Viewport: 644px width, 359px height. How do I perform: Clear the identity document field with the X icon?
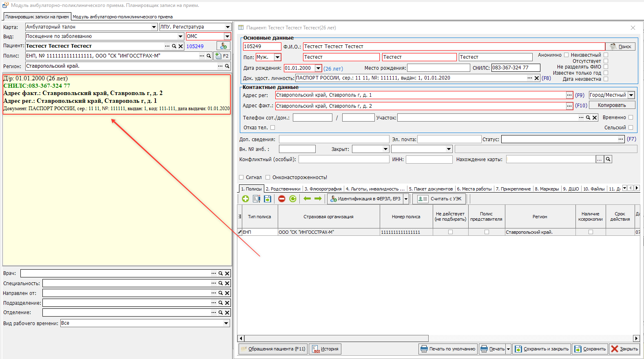(x=537, y=78)
